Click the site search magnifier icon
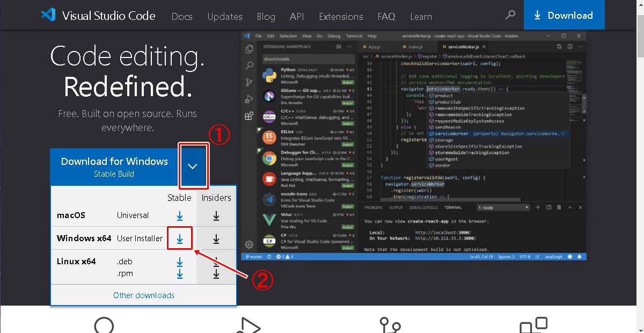644x333 pixels. tap(510, 15)
